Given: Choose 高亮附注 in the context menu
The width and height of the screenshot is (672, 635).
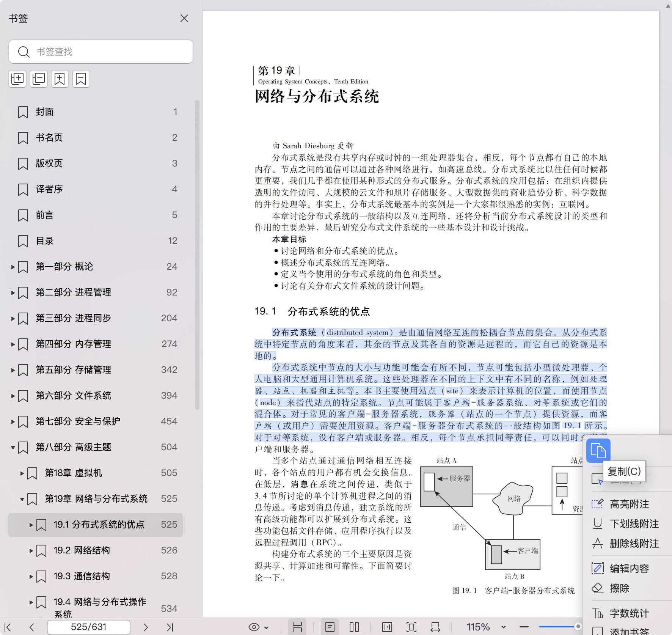Looking at the screenshot, I should coord(629,504).
